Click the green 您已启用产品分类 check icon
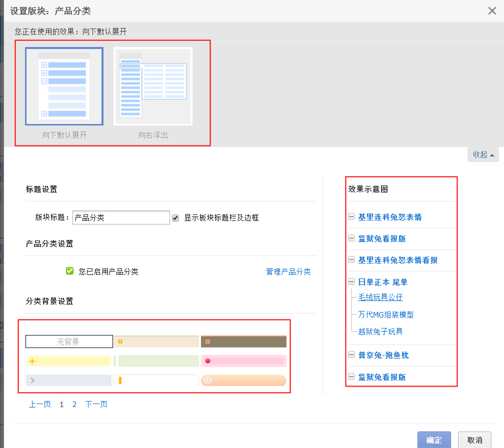This screenshot has width=504, height=448. [69, 270]
